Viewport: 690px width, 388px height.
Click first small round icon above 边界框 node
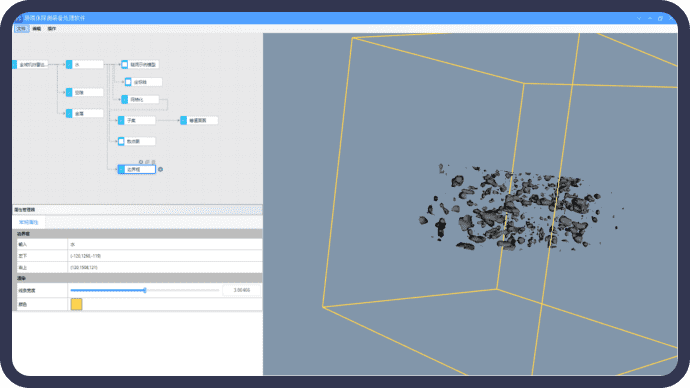141,162
